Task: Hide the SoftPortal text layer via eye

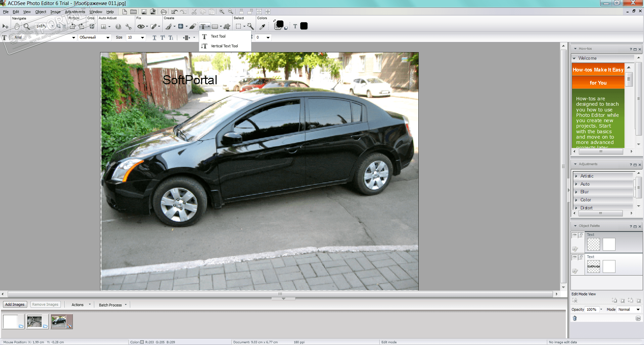Action: [574, 257]
